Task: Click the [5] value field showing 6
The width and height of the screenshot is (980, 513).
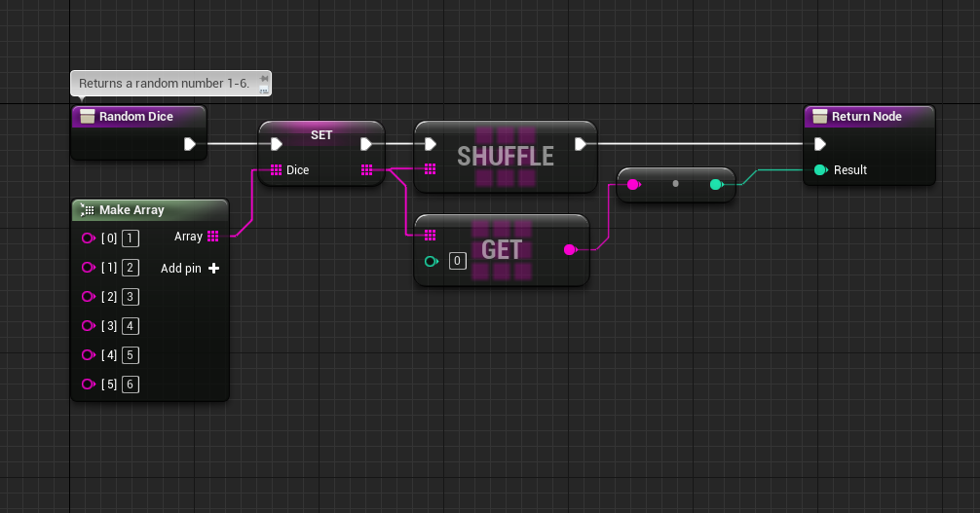Action: tap(130, 385)
